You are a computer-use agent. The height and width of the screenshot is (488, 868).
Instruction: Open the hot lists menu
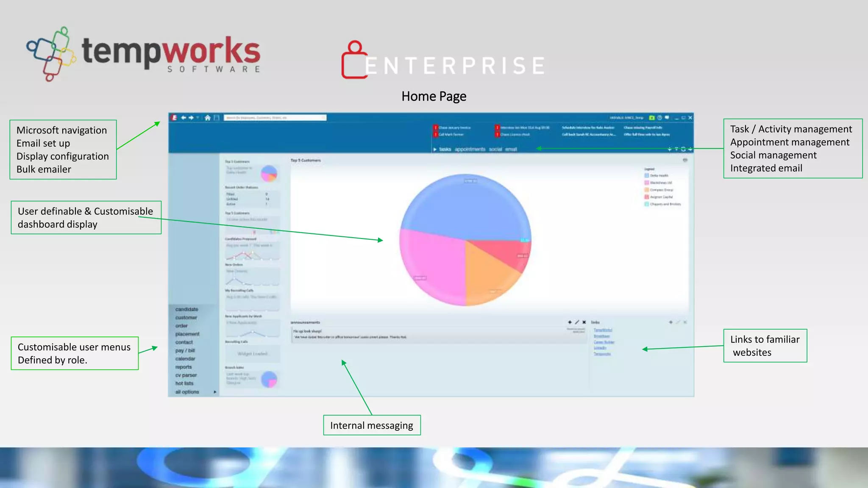pos(184,383)
